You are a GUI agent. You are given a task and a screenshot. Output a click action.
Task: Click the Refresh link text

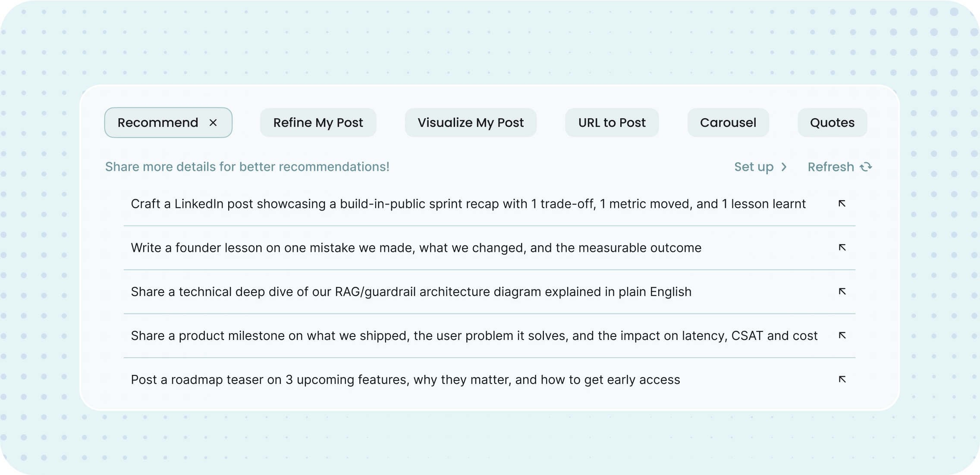[x=831, y=167]
